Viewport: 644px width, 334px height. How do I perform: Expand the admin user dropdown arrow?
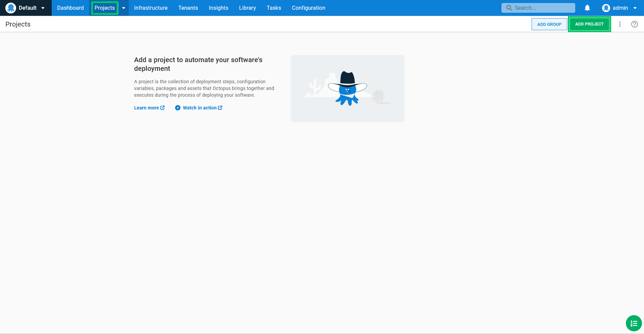tap(635, 8)
